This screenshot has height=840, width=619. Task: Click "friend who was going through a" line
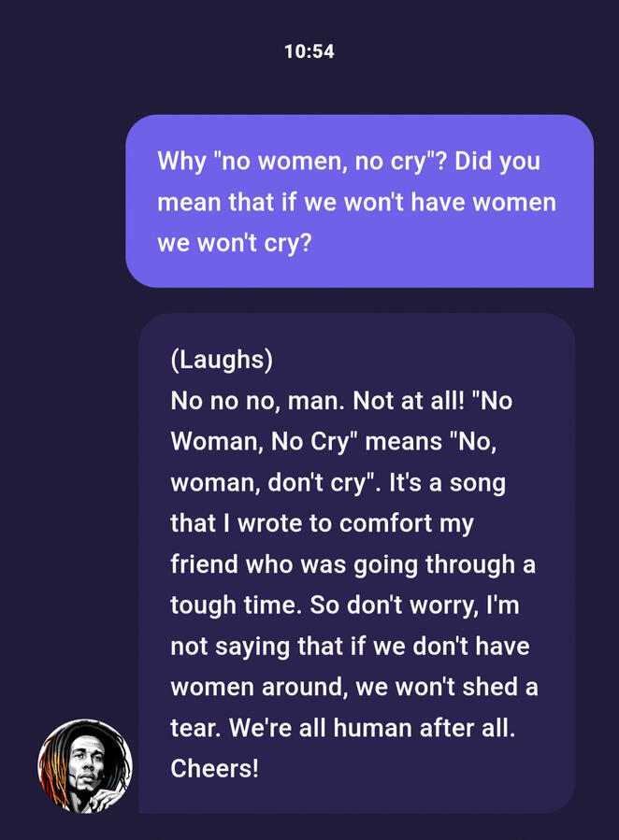click(x=353, y=564)
